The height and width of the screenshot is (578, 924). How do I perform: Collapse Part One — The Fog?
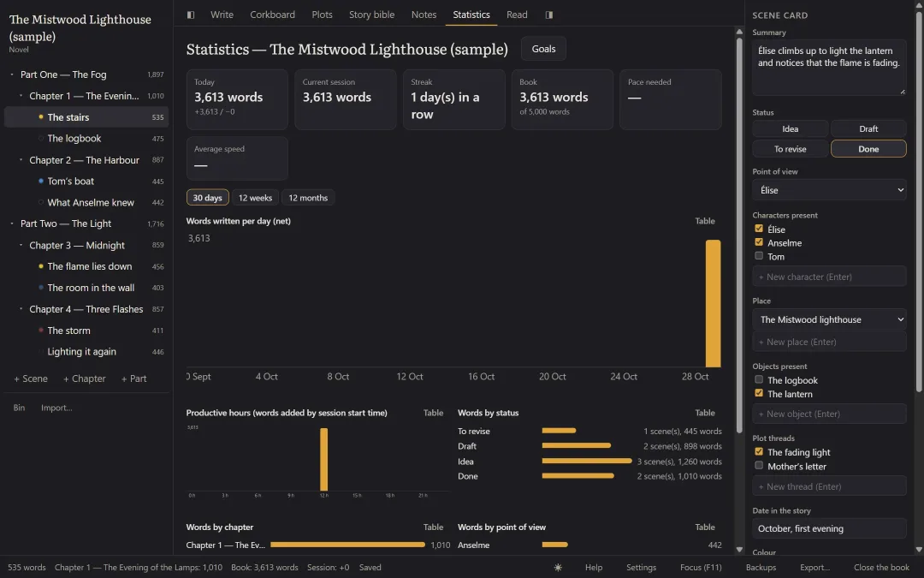[12, 74]
